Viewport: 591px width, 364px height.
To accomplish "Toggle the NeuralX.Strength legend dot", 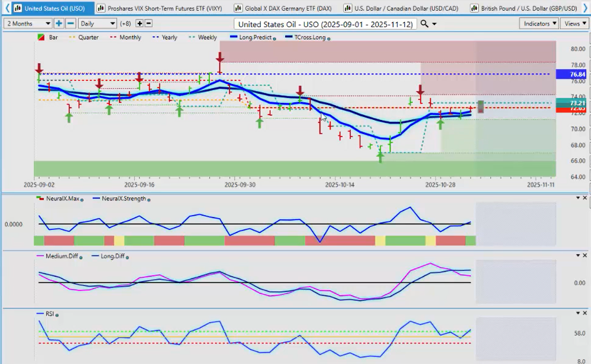I will (x=148, y=199).
